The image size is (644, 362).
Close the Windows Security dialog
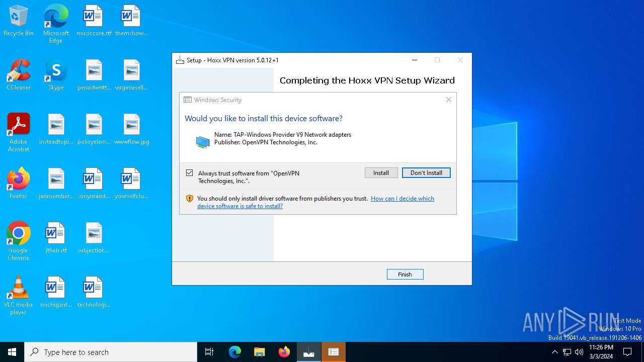(x=449, y=100)
